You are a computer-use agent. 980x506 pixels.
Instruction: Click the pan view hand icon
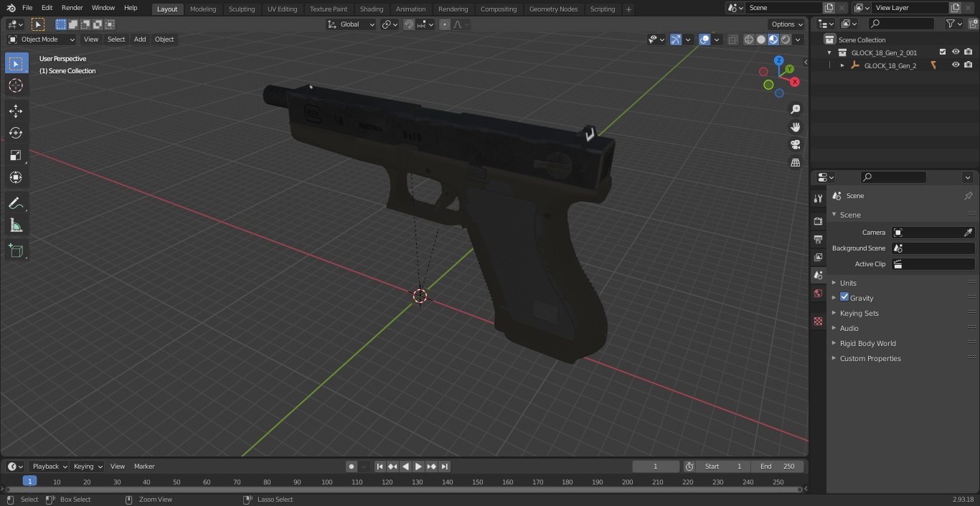(795, 127)
